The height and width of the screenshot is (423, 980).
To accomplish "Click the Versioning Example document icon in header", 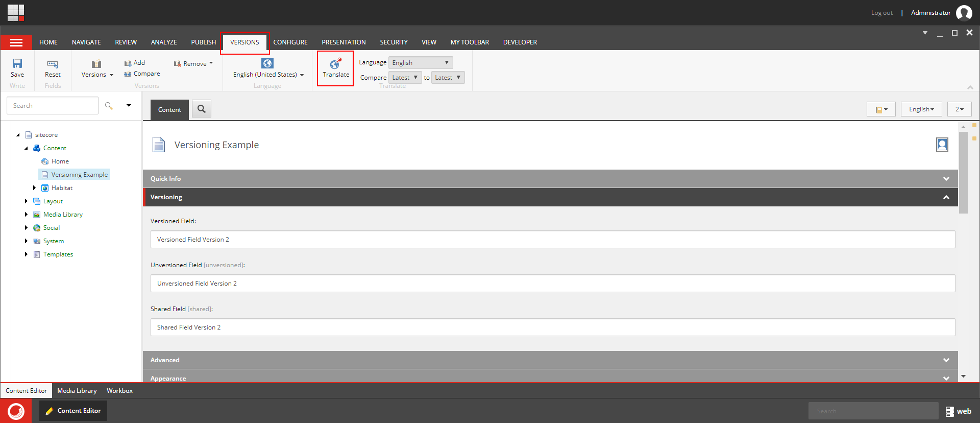I will tap(159, 145).
